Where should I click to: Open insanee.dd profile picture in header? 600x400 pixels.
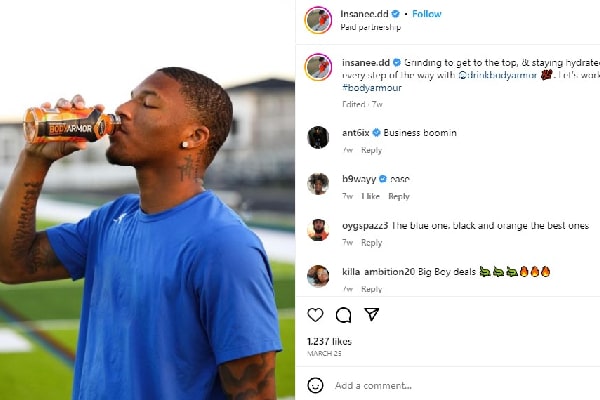(x=318, y=19)
